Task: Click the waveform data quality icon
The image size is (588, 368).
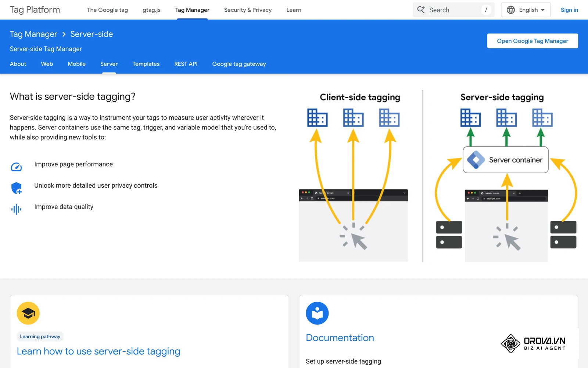Action: (x=16, y=209)
